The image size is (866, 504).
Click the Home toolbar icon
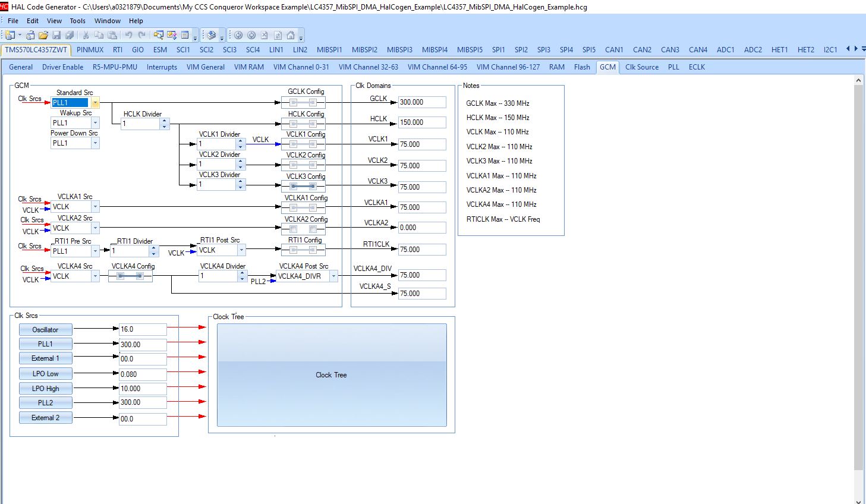(291, 35)
